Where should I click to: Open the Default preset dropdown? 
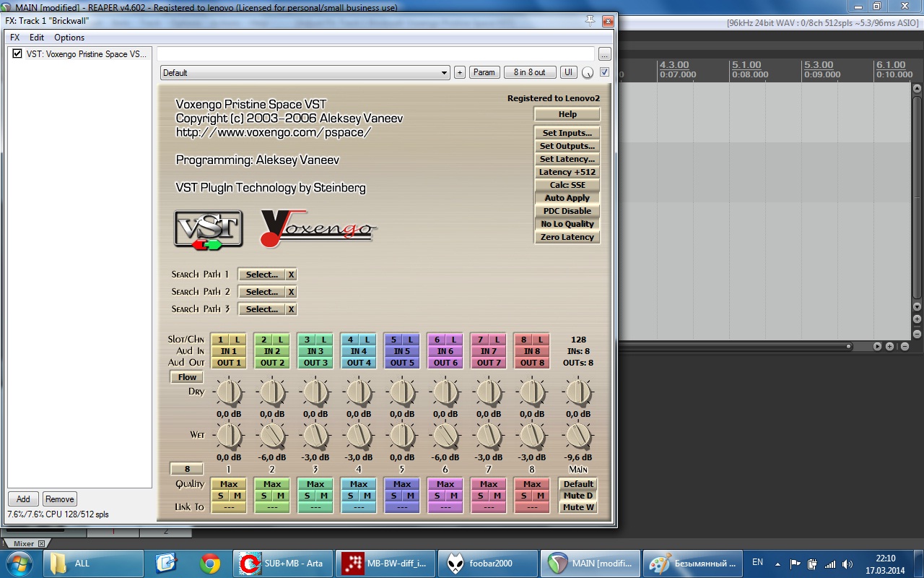[305, 72]
